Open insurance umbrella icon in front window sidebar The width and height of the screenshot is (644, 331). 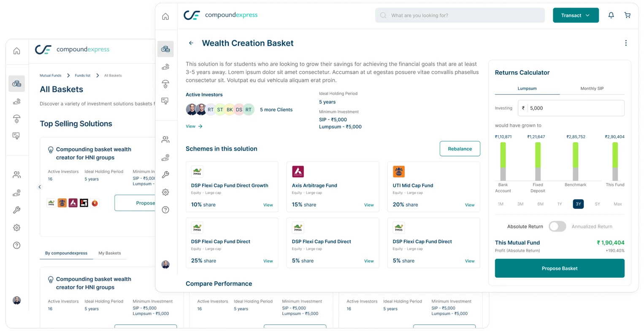pos(165,84)
